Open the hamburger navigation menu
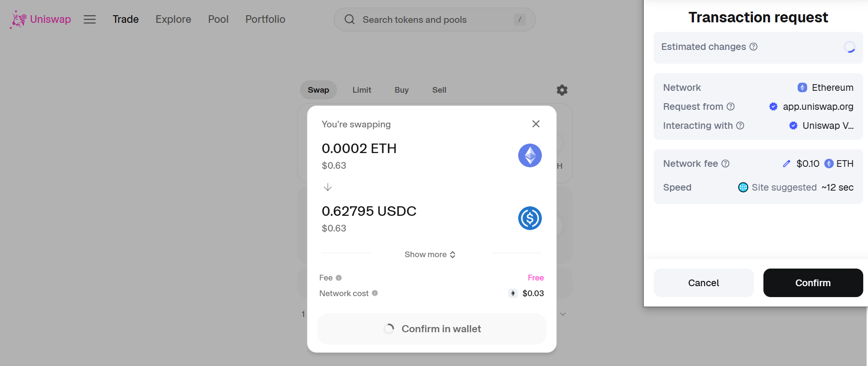 [89, 19]
